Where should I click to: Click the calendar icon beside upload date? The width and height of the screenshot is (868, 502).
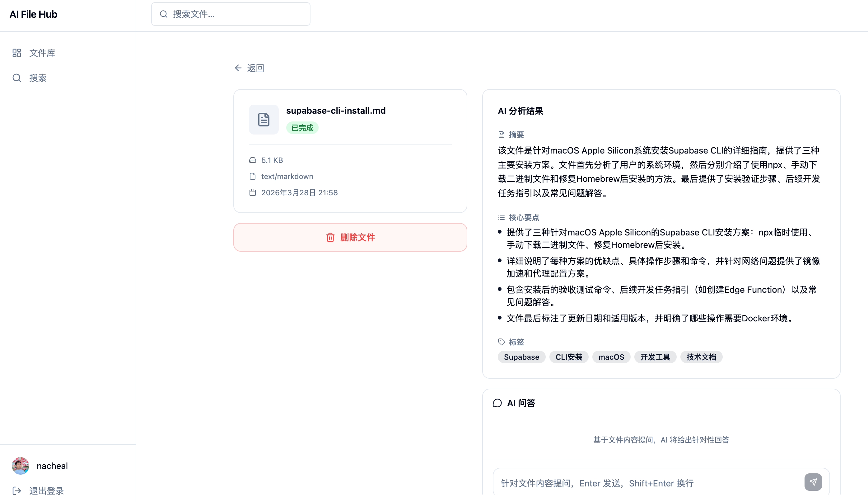[253, 192]
